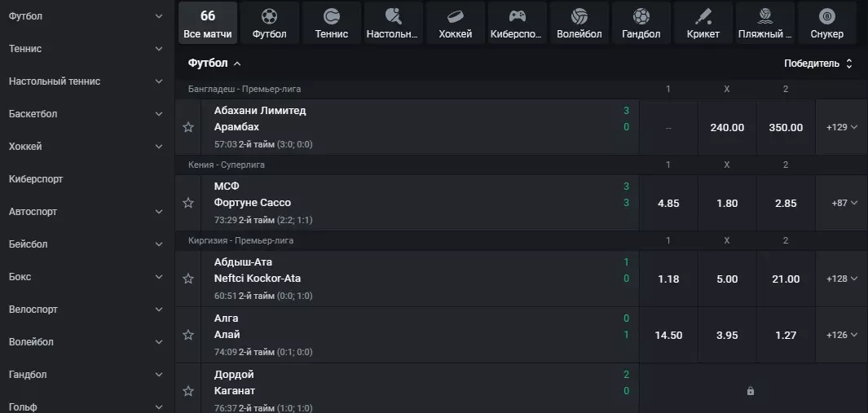Image resolution: width=868 pixels, height=413 pixels.
Task: Favorite the Абахани Лимитед vs Арамбах match
Action: tap(188, 127)
